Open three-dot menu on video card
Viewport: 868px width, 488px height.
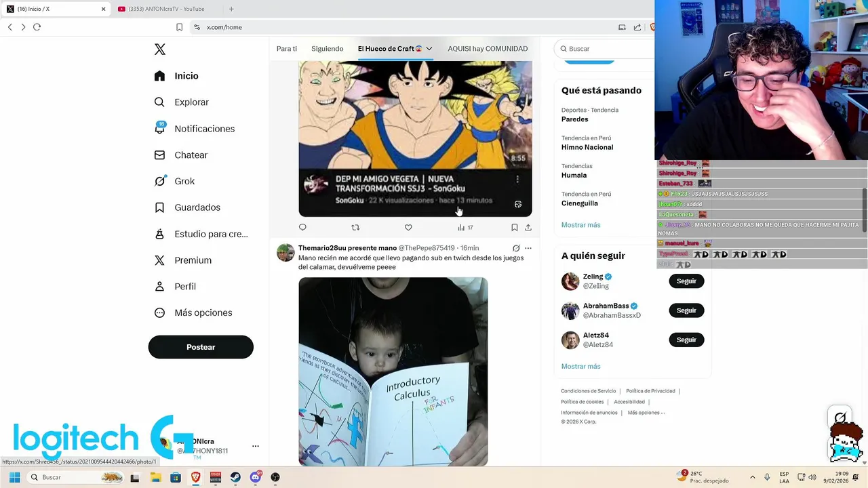point(517,180)
